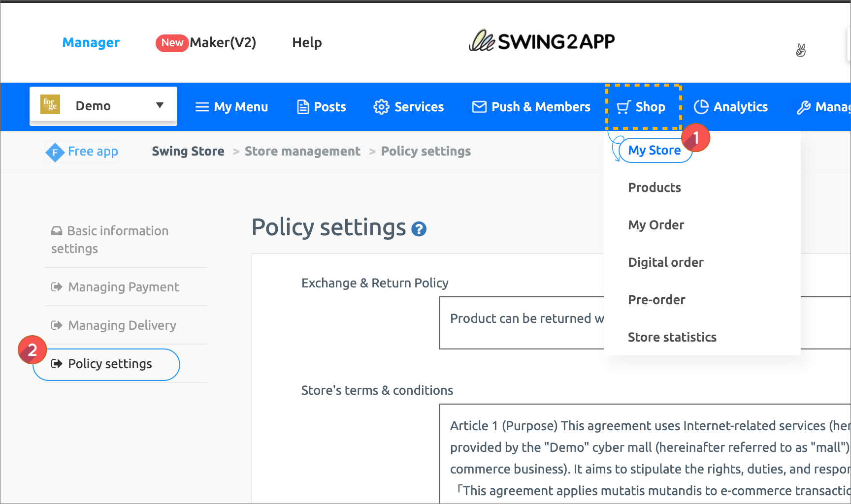The width and height of the screenshot is (851, 504).
Task: Switch to the Manager tab
Action: pos(91,43)
